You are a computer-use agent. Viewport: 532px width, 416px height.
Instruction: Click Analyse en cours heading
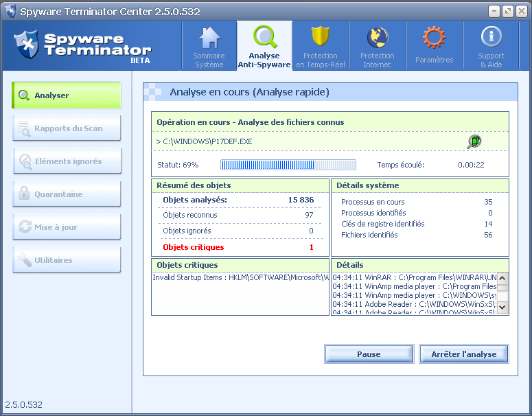[x=249, y=92]
